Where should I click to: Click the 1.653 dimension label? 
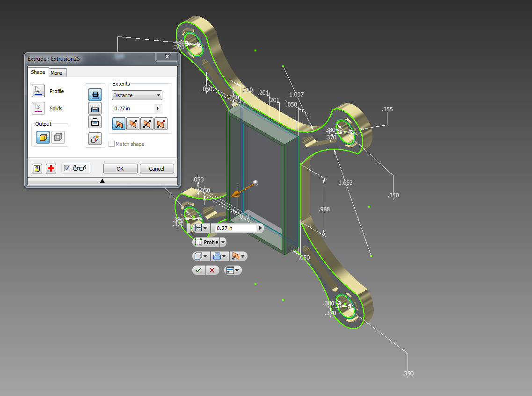pyautogui.click(x=345, y=182)
